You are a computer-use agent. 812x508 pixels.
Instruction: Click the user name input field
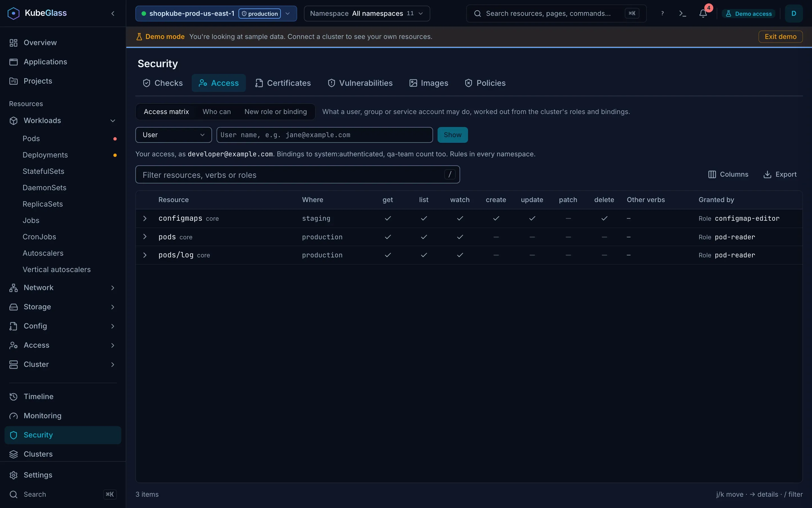tap(325, 135)
